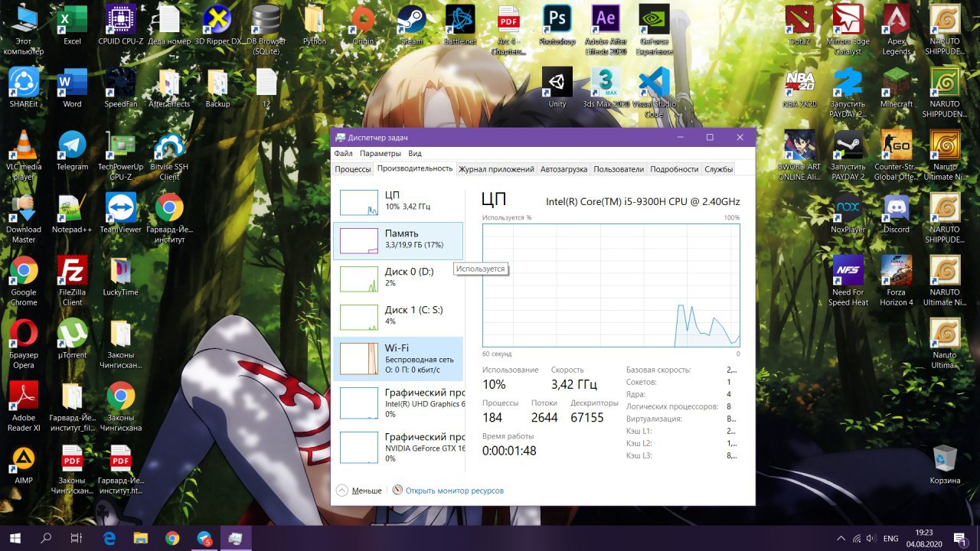Open the Вид menu
The image size is (980, 551).
pyautogui.click(x=414, y=154)
